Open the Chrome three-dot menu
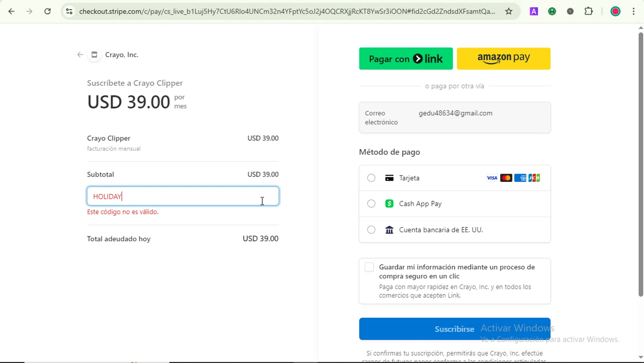Viewport: 644px width, 363px height. [x=634, y=12]
